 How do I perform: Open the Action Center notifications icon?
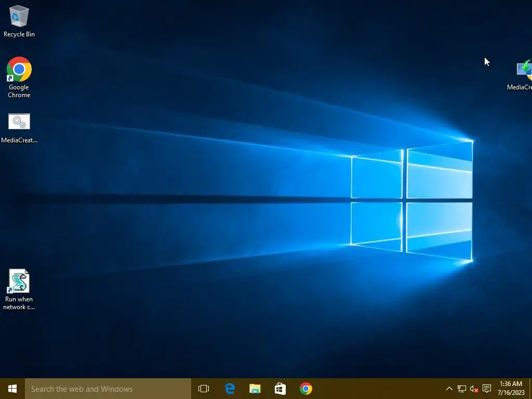click(486, 389)
